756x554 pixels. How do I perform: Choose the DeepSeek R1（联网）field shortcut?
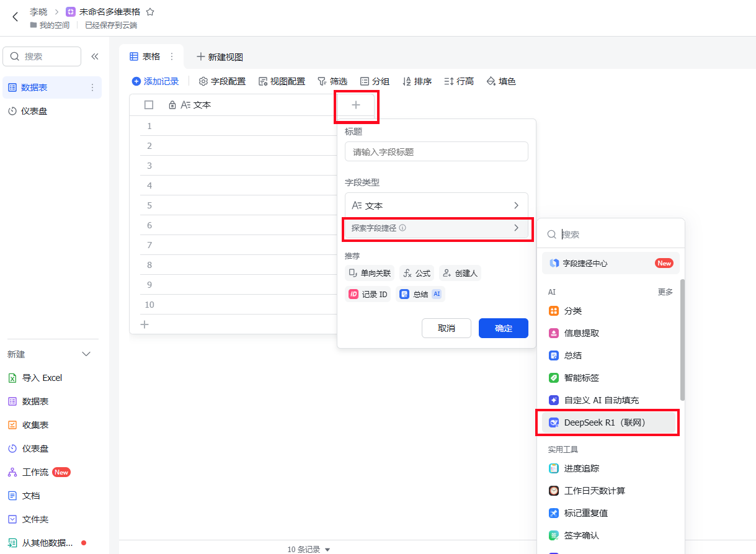[x=605, y=422]
